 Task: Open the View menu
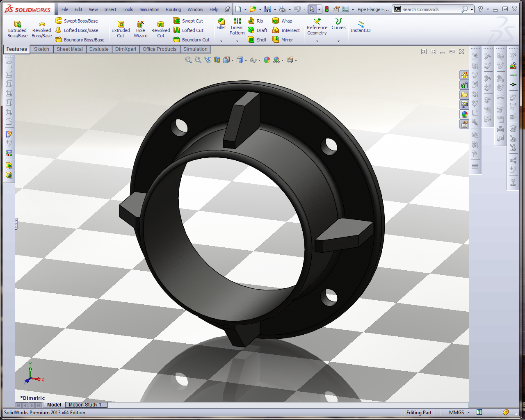[x=93, y=9]
